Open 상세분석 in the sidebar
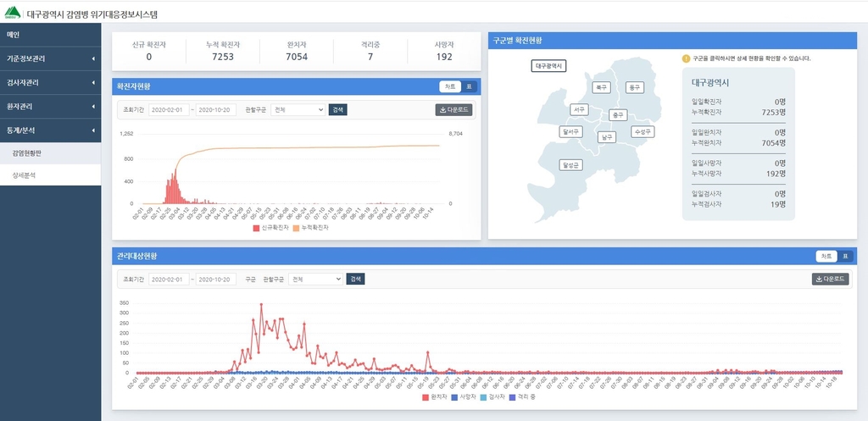The image size is (868, 421). point(25,174)
